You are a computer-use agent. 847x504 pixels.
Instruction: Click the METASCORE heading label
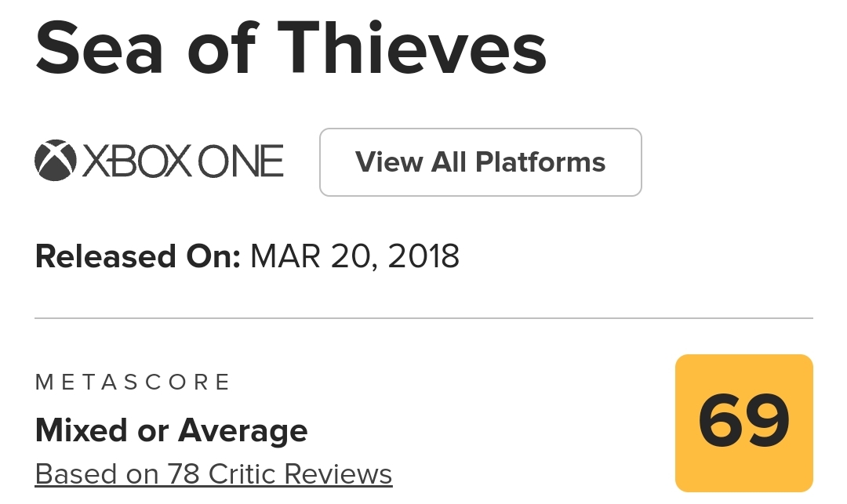click(x=133, y=383)
